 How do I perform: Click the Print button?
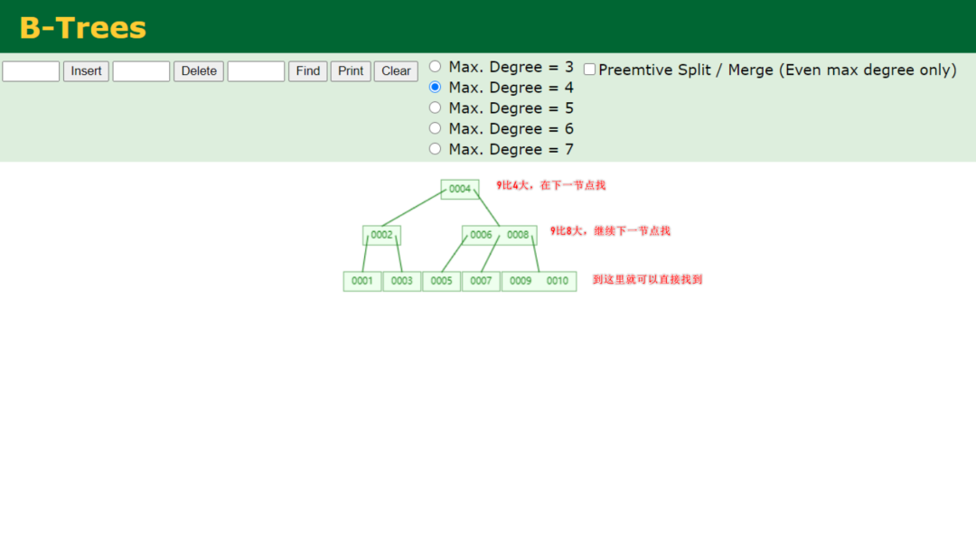(x=351, y=71)
